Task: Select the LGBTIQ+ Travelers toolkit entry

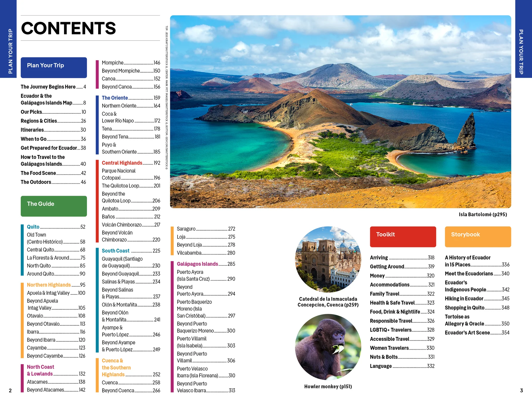Action: point(391,330)
